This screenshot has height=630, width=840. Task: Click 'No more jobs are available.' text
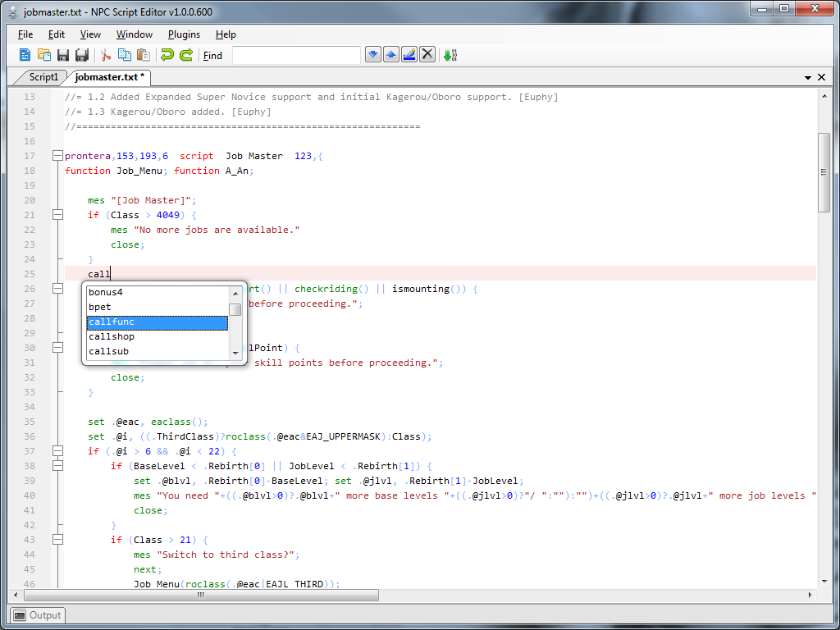pyautogui.click(x=217, y=230)
